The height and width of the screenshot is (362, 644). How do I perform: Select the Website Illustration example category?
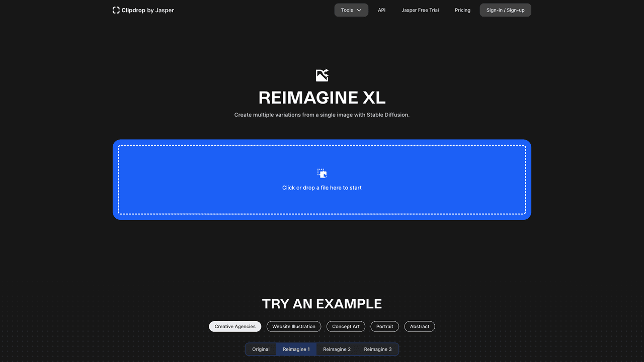coord(294,326)
